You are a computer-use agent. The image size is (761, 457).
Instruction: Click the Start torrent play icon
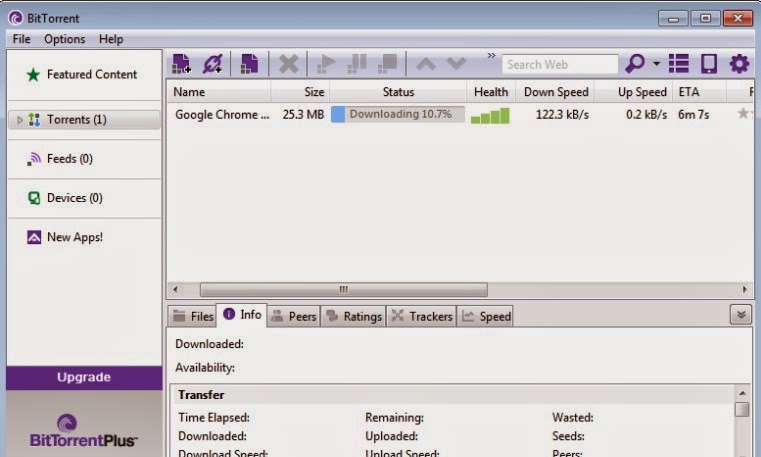(x=326, y=64)
